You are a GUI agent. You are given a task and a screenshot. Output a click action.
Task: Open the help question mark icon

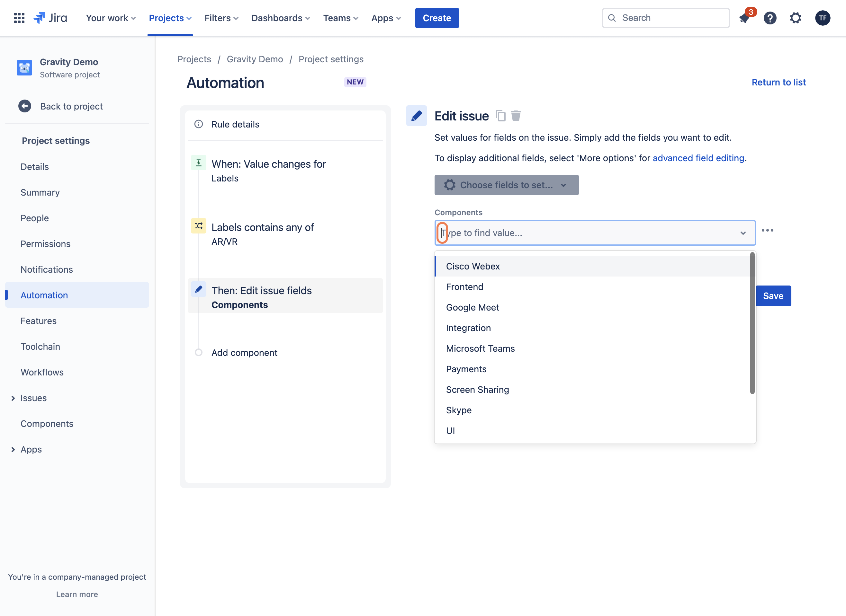click(x=770, y=18)
